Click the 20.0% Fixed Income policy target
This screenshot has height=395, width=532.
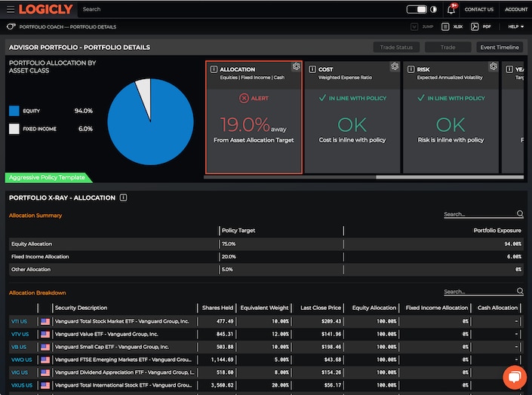click(x=229, y=256)
